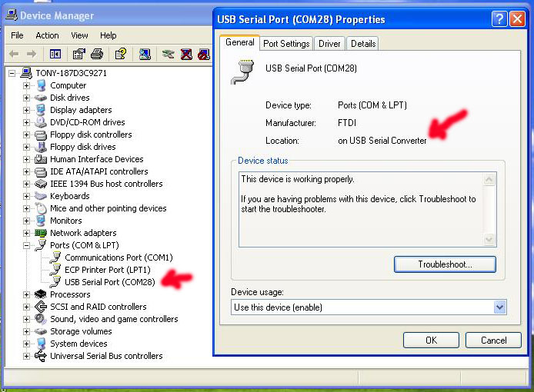Select Communications Port (COM1) entry
The height and width of the screenshot is (392, 534).
(118, 257)
